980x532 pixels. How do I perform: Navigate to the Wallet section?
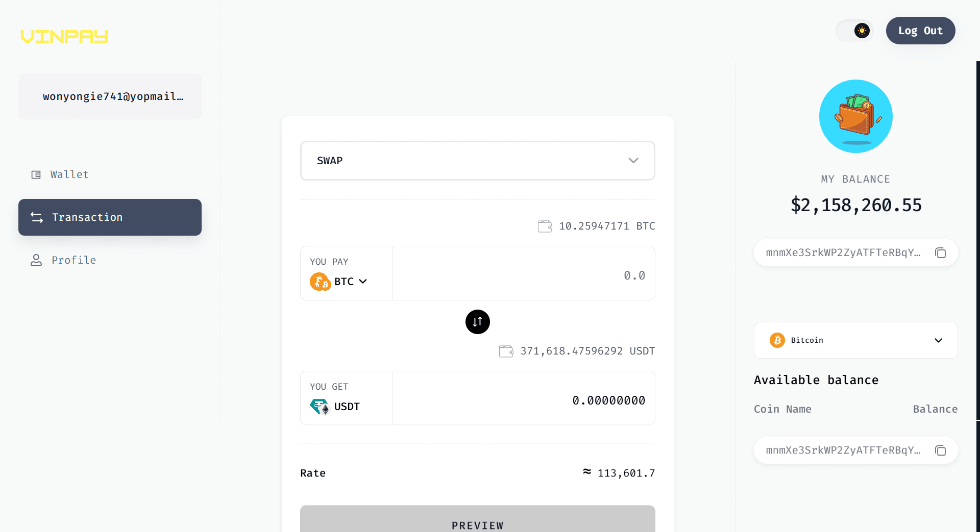(69, 174)
